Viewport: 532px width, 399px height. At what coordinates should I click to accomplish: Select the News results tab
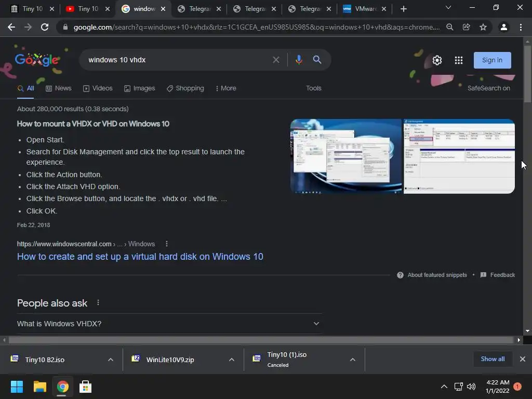point(59,88)
